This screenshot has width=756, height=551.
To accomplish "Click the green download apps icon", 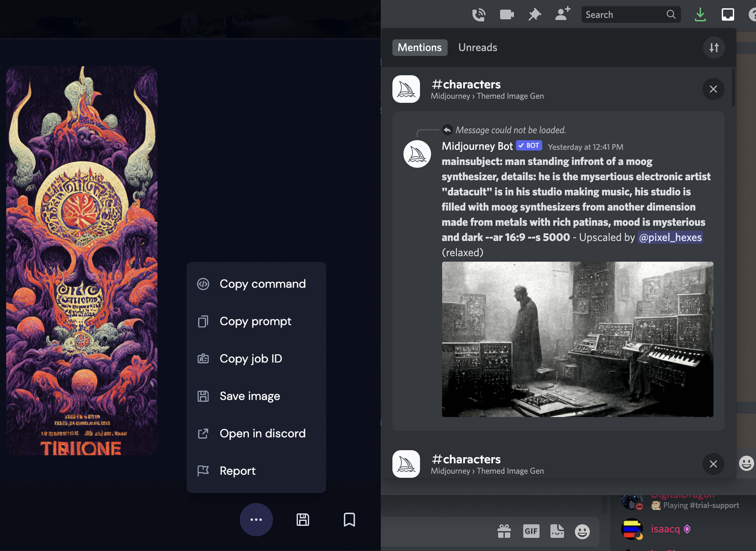I will pyautogui.click(x=700, y=15).
